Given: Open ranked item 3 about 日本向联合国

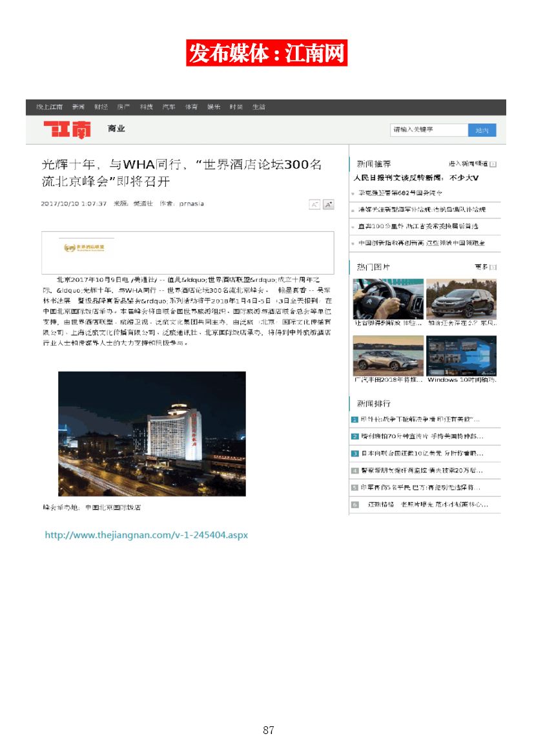Looking at the screenshot, I should 422,453.
